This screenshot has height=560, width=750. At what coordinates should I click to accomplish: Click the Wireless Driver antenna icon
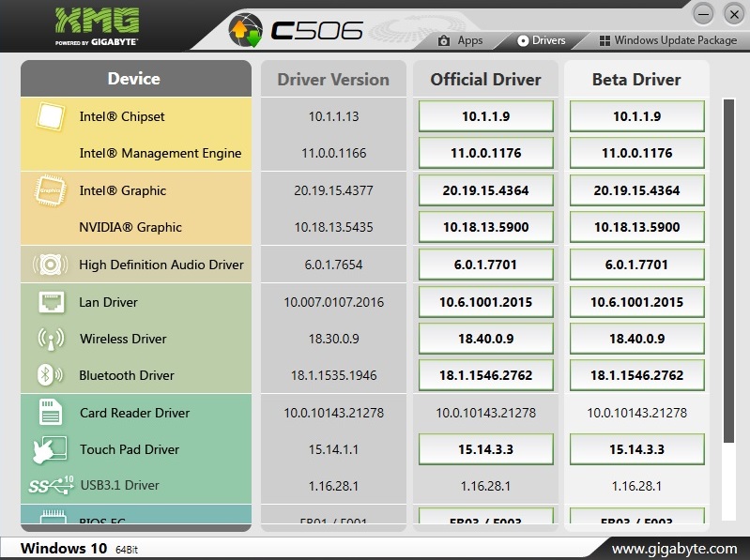point(51,339)
